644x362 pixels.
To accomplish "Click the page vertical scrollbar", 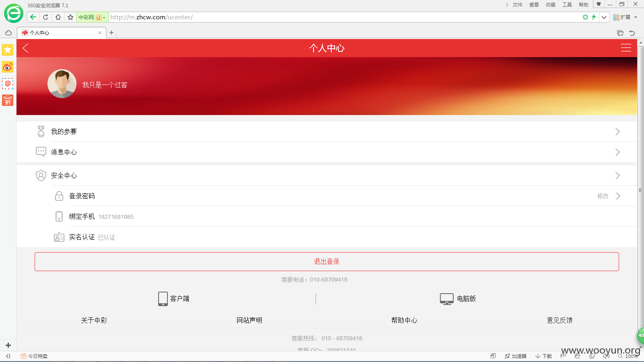I will 640,190.
